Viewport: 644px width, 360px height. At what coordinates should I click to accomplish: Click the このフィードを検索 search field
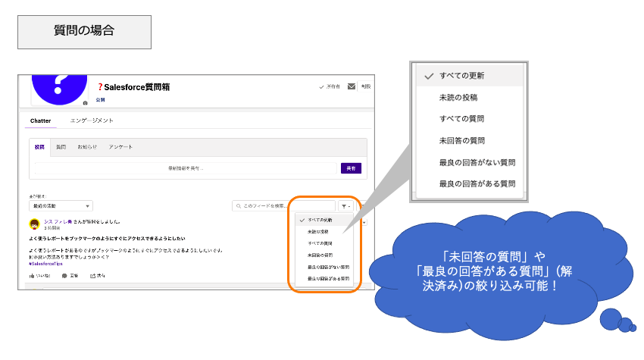(x=284, y=206)
